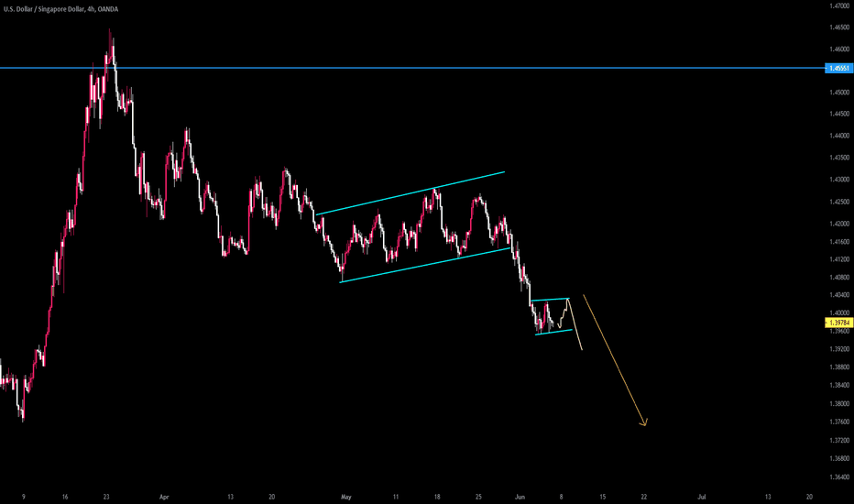This screenshot has height=504, width=854.
Task: Click the 15 date label on time axis
Action: click(602, 497)
